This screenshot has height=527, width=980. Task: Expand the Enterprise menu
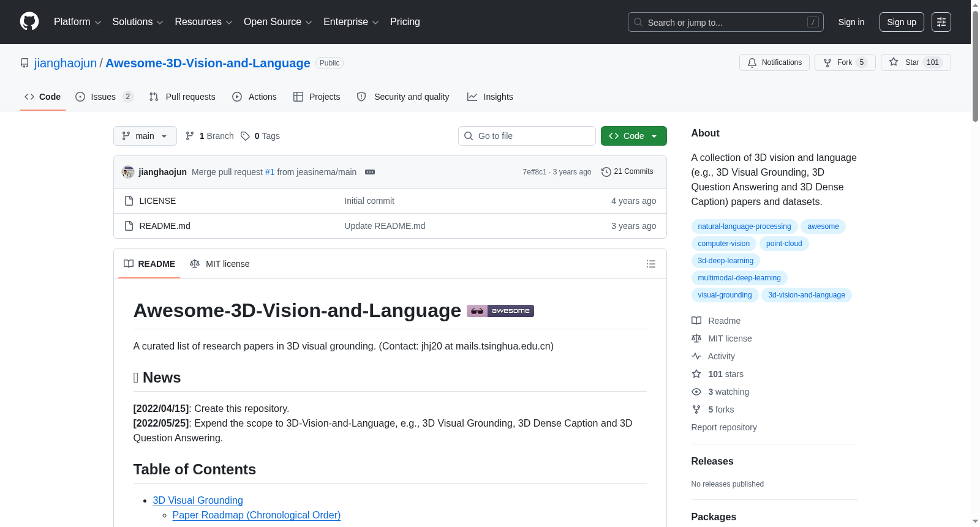351,22
